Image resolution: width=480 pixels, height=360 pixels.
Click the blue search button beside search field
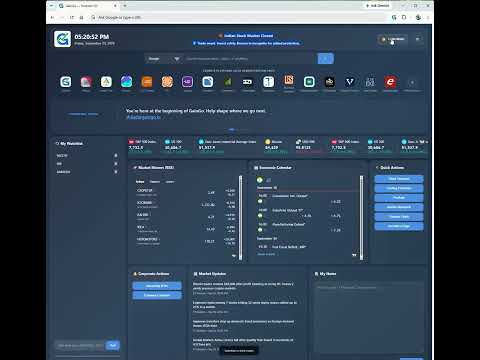[x=326, y=59]
